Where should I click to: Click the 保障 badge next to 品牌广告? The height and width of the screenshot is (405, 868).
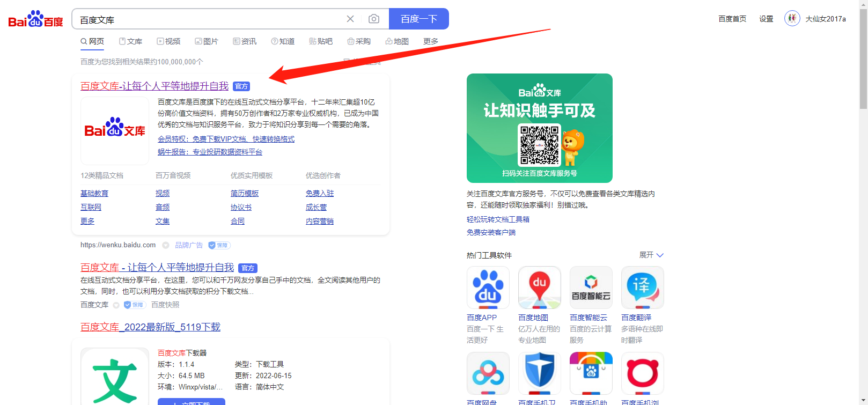click(219, 245)
